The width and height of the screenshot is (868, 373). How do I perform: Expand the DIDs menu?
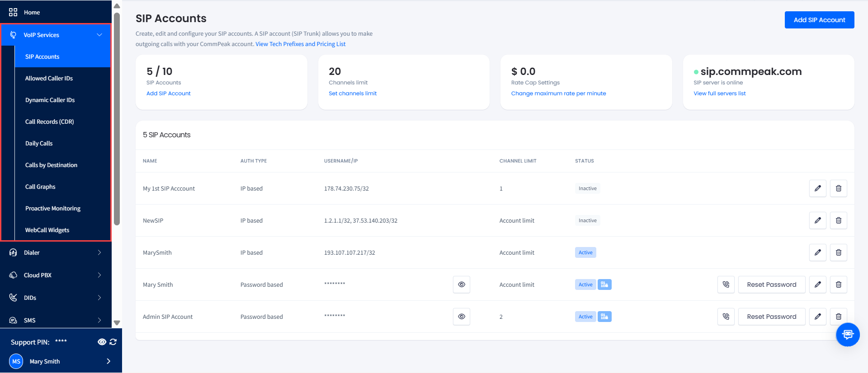pos(99,298)
